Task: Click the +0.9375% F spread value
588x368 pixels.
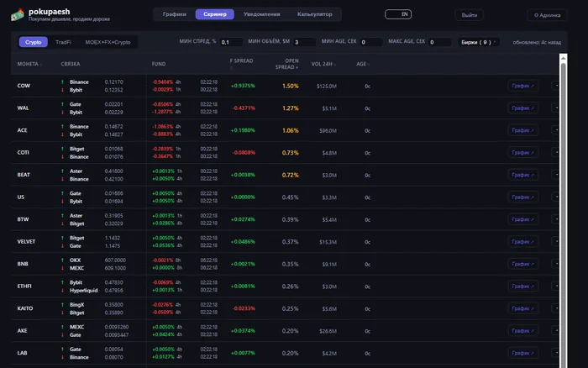Action: click(243, 86)
